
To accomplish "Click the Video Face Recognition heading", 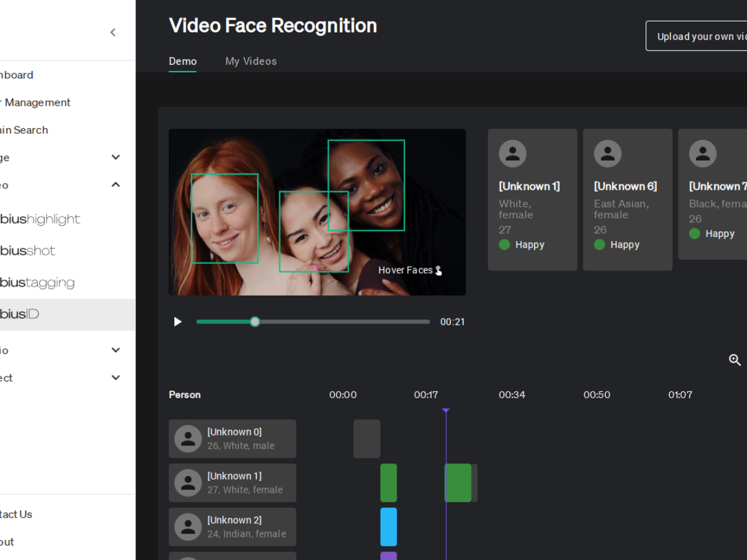I will (273, 26).
